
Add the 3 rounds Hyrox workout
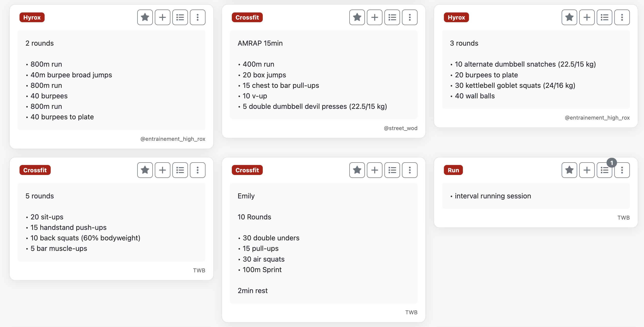587,18
